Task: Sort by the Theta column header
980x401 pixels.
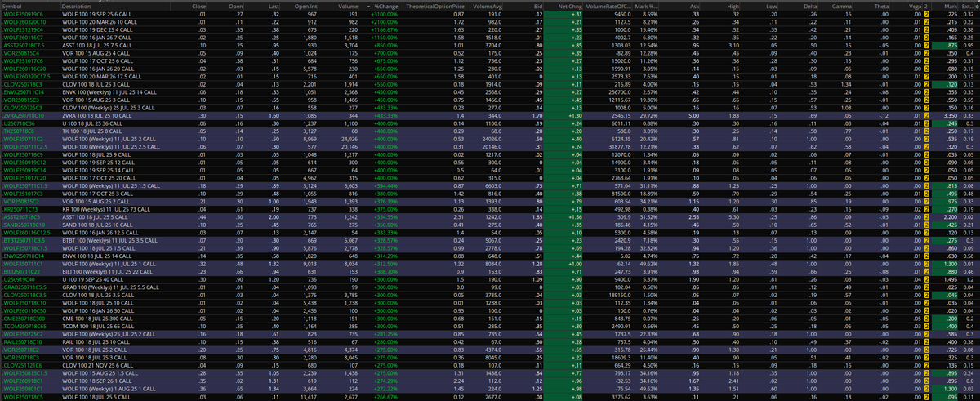Action: pos(881,5)
